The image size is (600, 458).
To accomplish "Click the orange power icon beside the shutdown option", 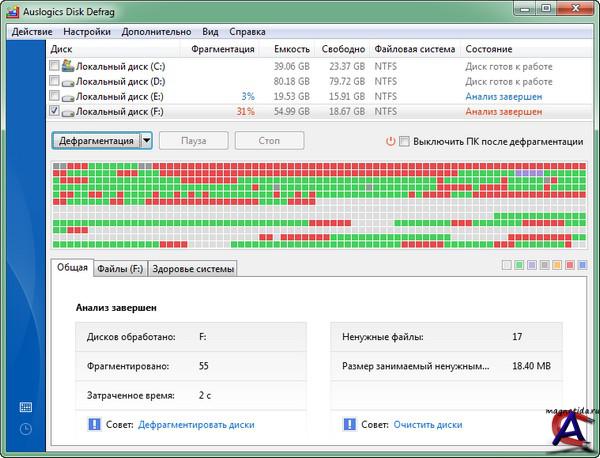I will point(390,141).
